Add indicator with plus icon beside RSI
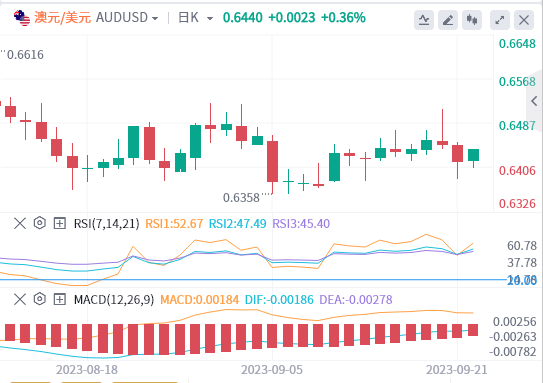This screenshot has height=383, width=543. click(x=60, y=223)
